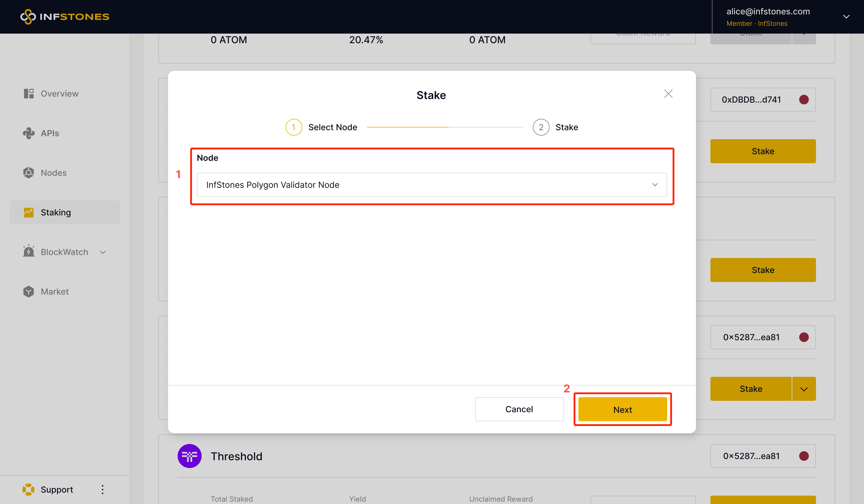864x504 pixels.
Task: Open the Stake split-button dropdown arrow
Action: pyautogui.click(x=804, y=389)
